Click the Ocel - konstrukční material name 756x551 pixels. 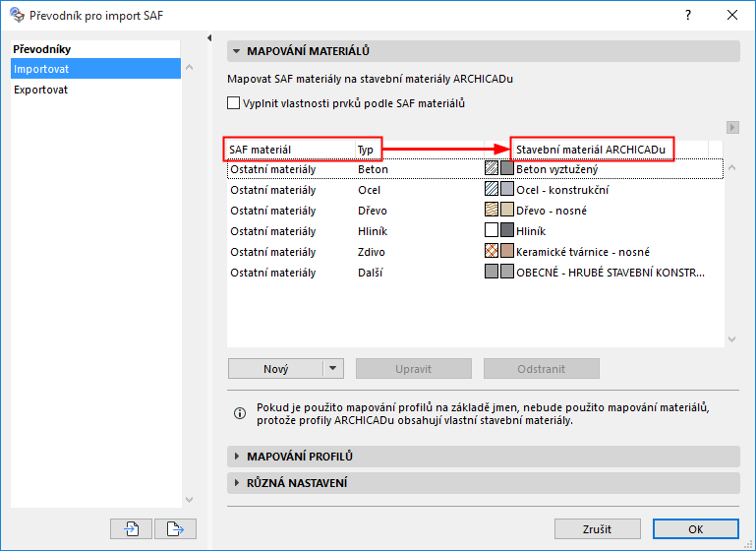tap(562, 190)
